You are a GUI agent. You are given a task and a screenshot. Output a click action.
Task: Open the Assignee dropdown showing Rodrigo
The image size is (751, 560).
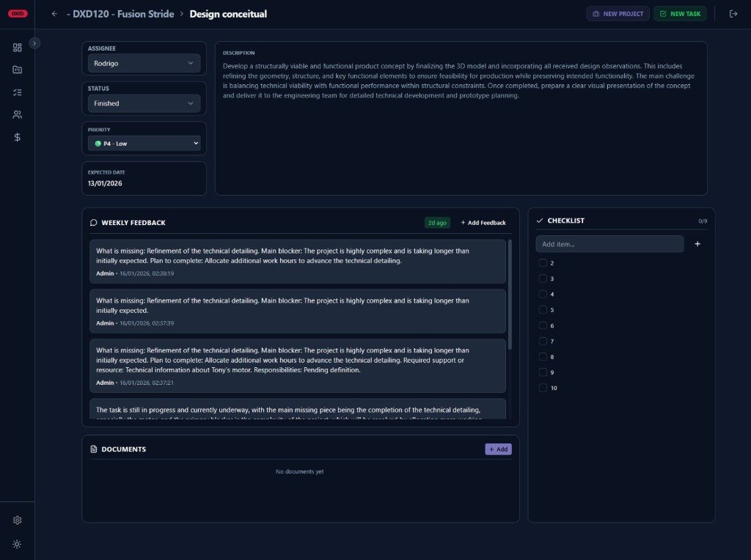pos(144,64)
